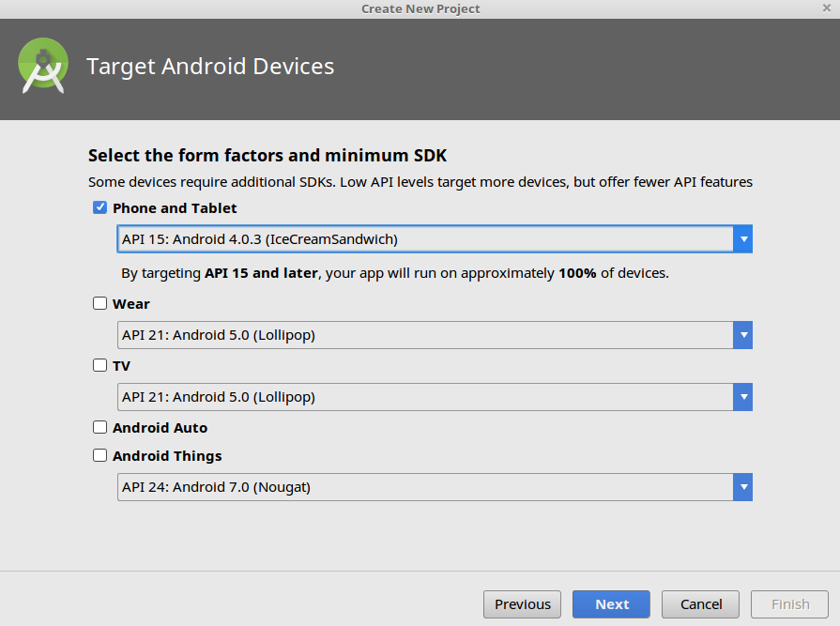Click the '100%' of devices text
The height and width of the screenshot is (626, 840).
point(577,273)
